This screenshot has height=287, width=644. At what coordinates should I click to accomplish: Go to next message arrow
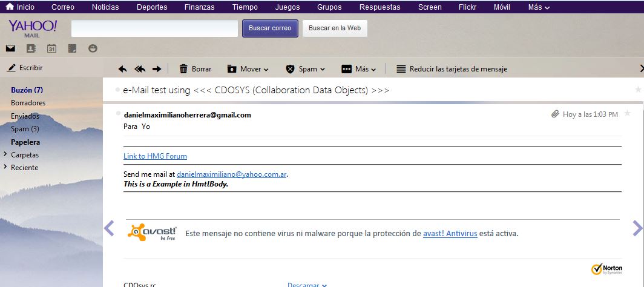pyautogui.click(x=637, y=228)
